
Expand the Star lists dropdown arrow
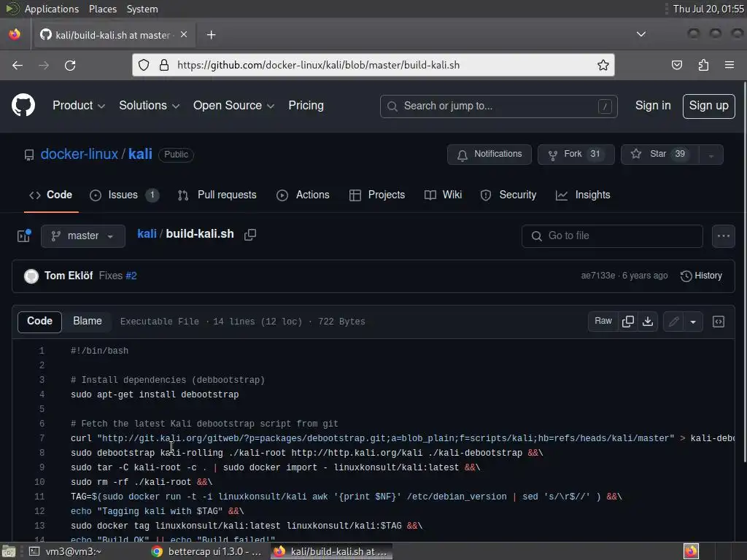click(x=711, y=155)
